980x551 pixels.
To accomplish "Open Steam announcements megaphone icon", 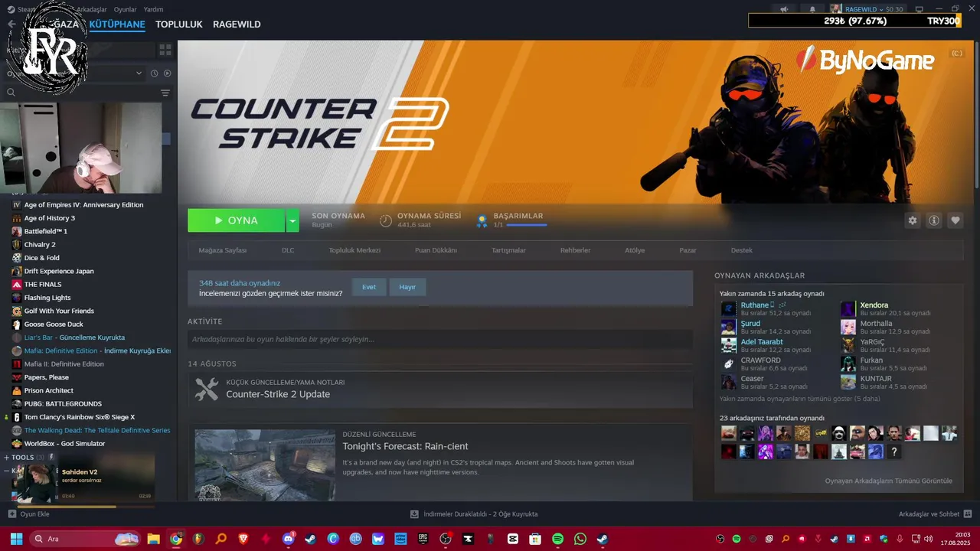I will [783, 9].
